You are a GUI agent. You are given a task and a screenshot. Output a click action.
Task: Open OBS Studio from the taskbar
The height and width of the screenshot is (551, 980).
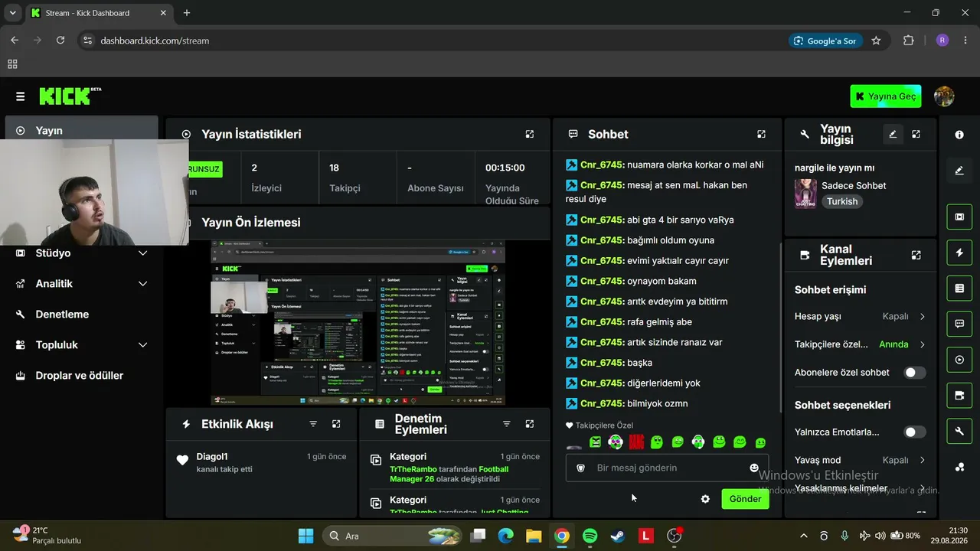(675, 536)
